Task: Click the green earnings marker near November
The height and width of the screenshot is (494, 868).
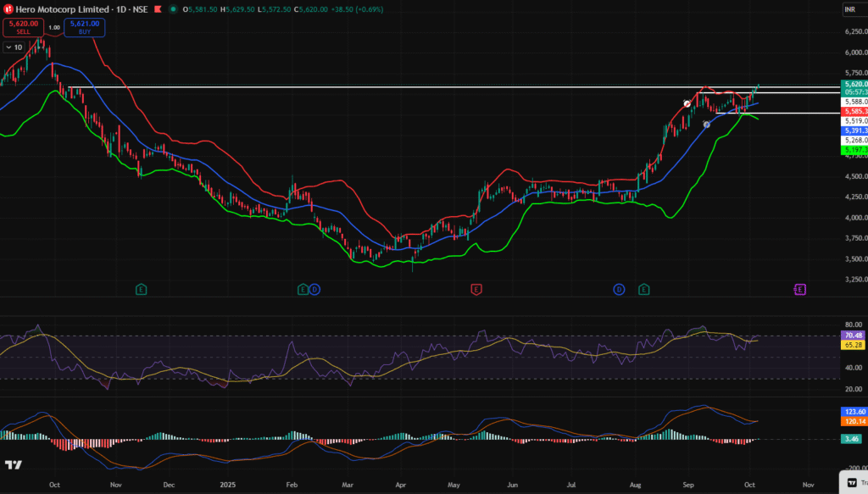Action: 141,290
